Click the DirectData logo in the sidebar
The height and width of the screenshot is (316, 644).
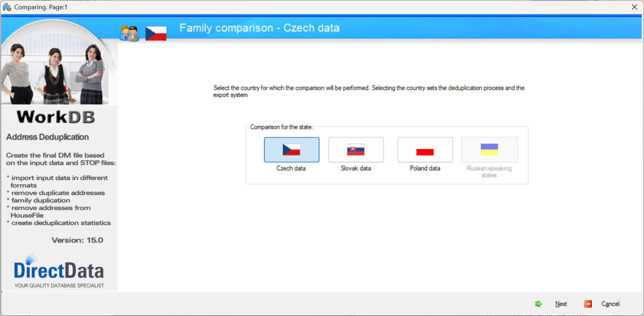point(59,271)
